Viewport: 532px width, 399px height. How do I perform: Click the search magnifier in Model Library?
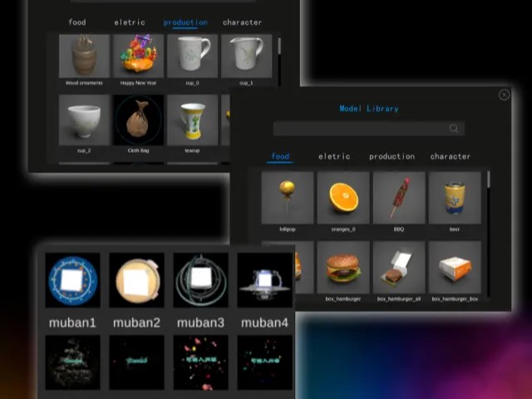(x=454, y=129)
